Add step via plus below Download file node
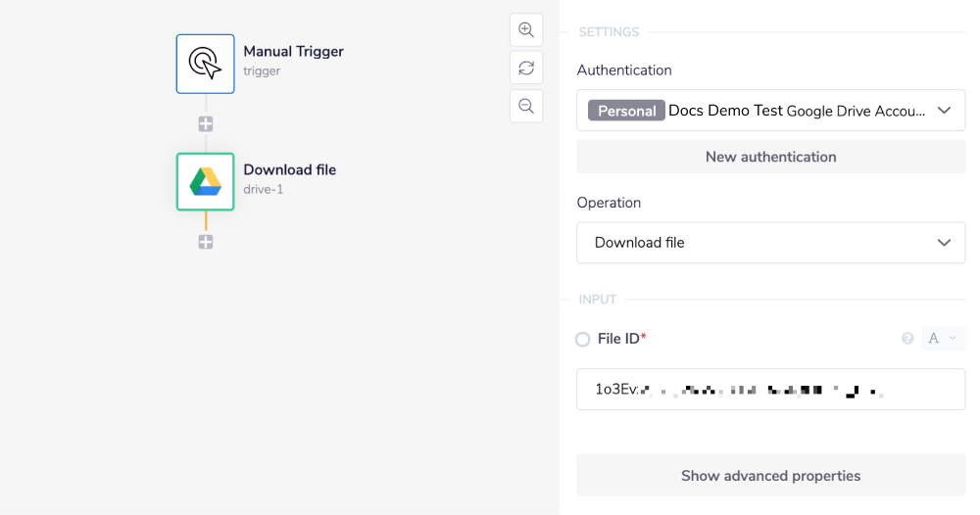Viewport: 980px width, 515px height. click(206, 242)
